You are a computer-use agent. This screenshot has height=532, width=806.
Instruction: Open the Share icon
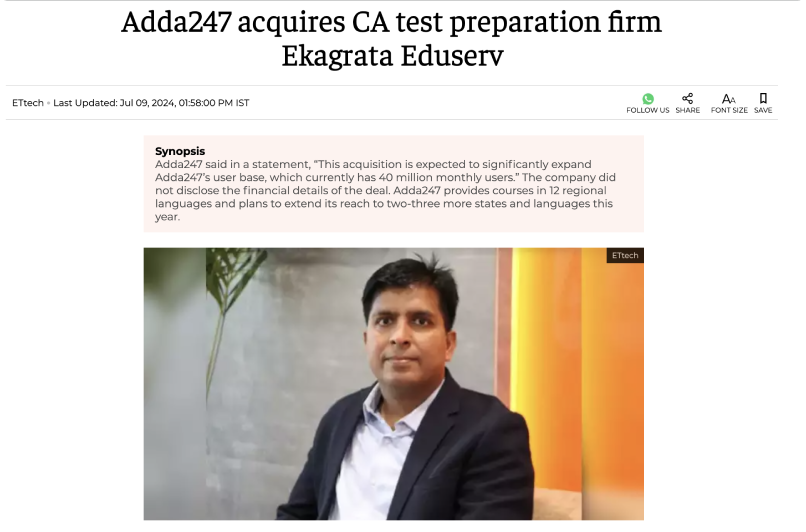[687, 98]
